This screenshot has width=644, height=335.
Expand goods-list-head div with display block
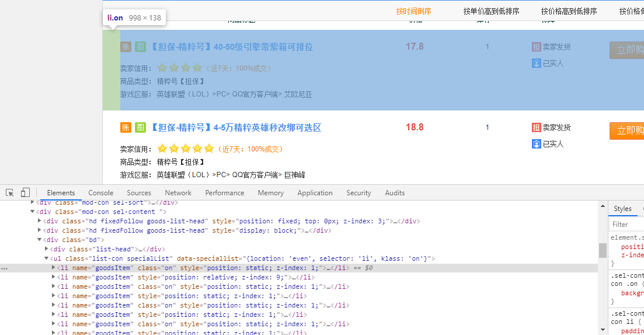[40, 230]
